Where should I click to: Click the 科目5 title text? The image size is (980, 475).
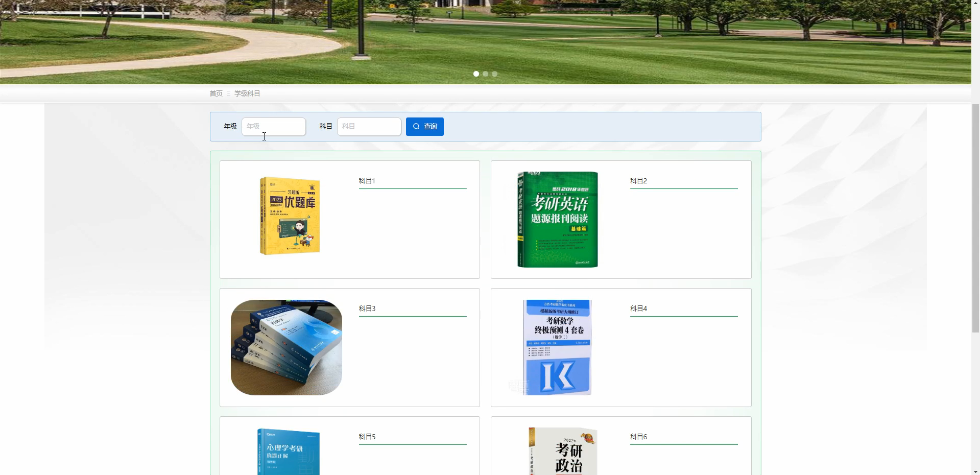point(367,437)
